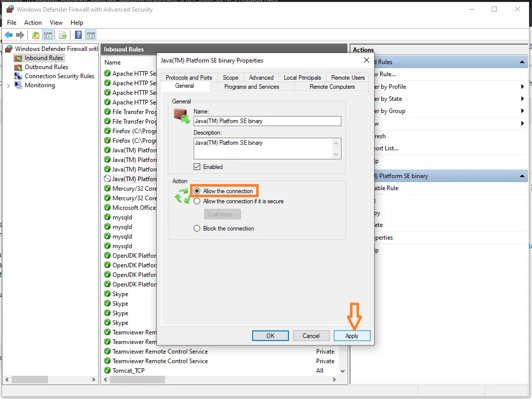The image size is (532, 399).
Task: Click the Cancel button
Action: tap(311, 336)
